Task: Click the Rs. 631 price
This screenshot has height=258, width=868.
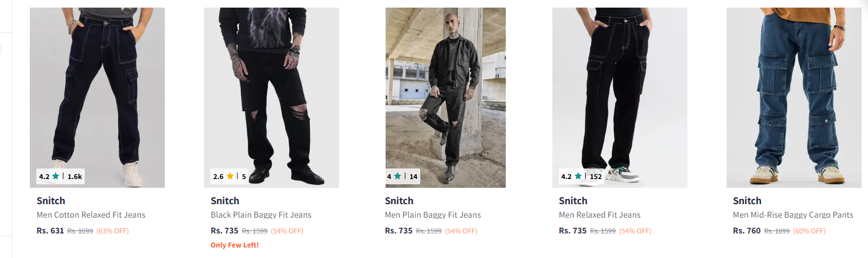Action: tap(50, 231)
